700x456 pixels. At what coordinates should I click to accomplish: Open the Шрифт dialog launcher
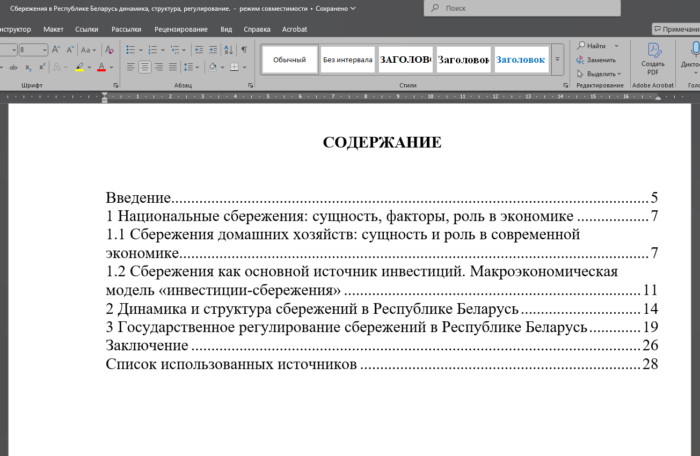pos(116,85)
